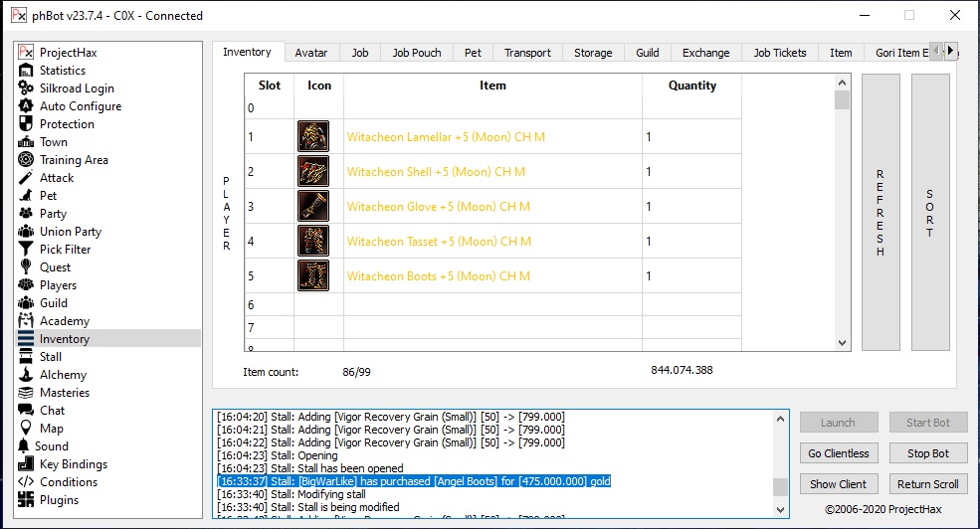Switch to the Job Pouch tab
Viewport: 980px width, 529px height.
pos(416,53)
